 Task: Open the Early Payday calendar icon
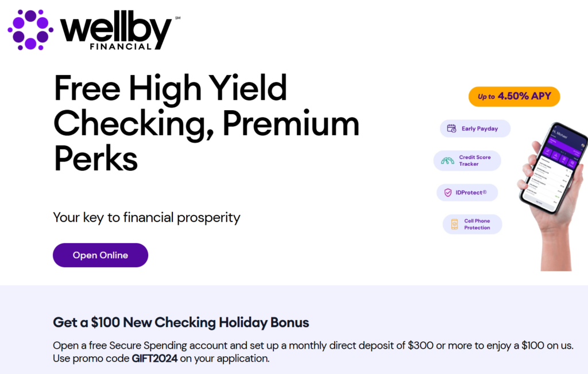(x=451, y=128)
